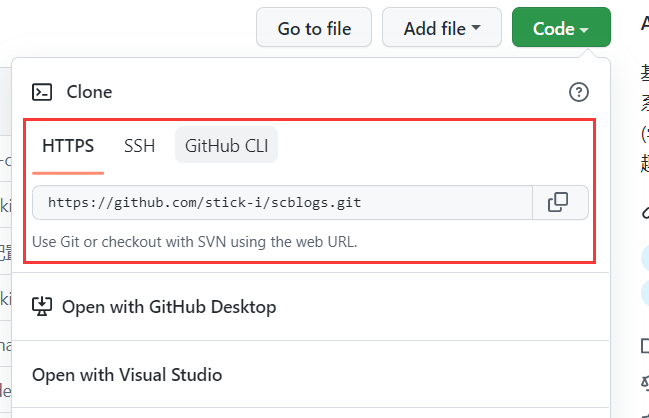Click the Go to file button

pos(314,27)
